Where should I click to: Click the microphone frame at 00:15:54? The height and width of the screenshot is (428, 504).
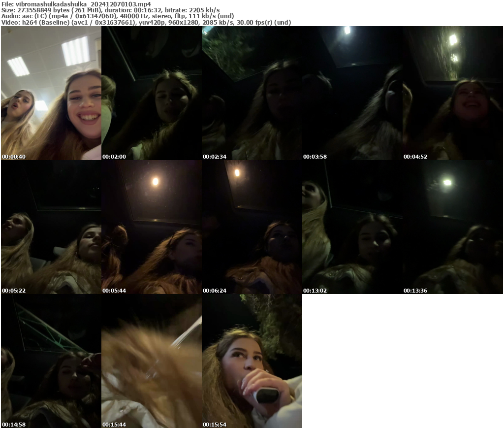coord(252,361)
